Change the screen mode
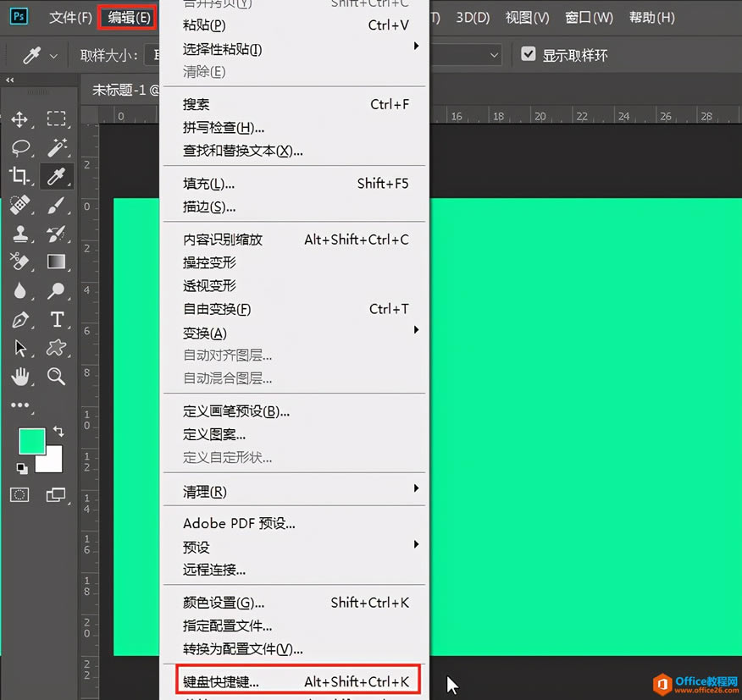 pyautogui.click(x=56, y=494)
